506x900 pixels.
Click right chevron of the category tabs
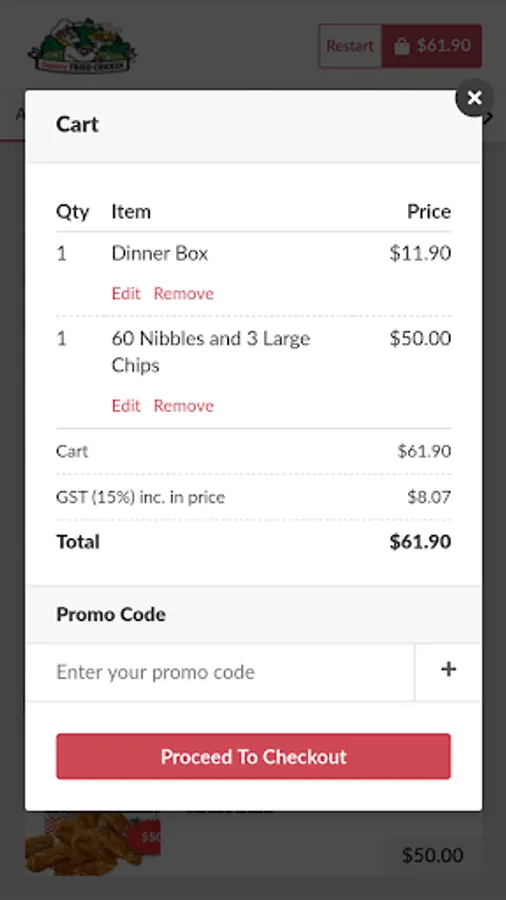pyautogui.click(x=488, y=118)
